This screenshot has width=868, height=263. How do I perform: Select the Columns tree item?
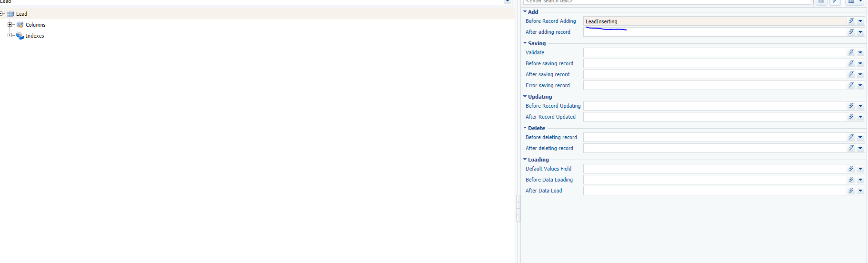click(36, 25)
